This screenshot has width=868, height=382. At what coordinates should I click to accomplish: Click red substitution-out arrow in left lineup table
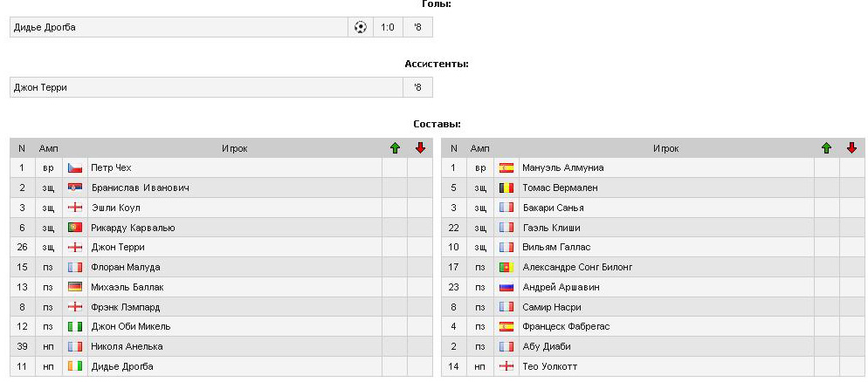[x=420, y=148]
